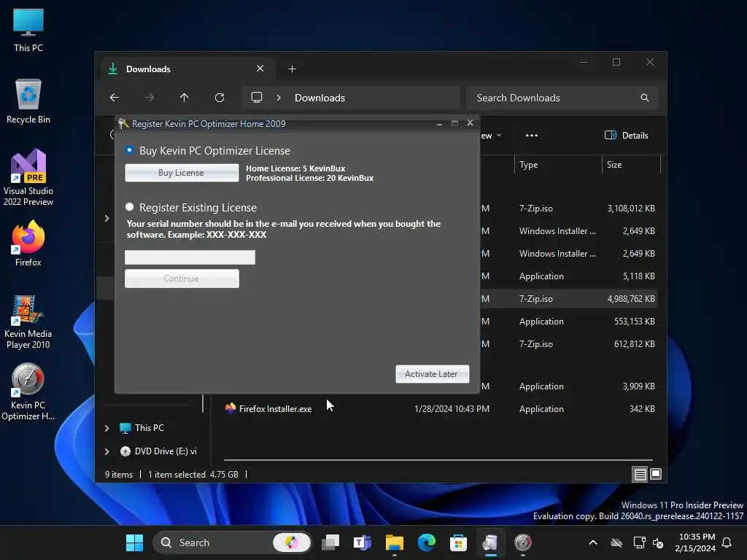The height and width of the screenshot is (560, 747).
Task: Go back in File Explorer
Action: (x=115, y=98)
